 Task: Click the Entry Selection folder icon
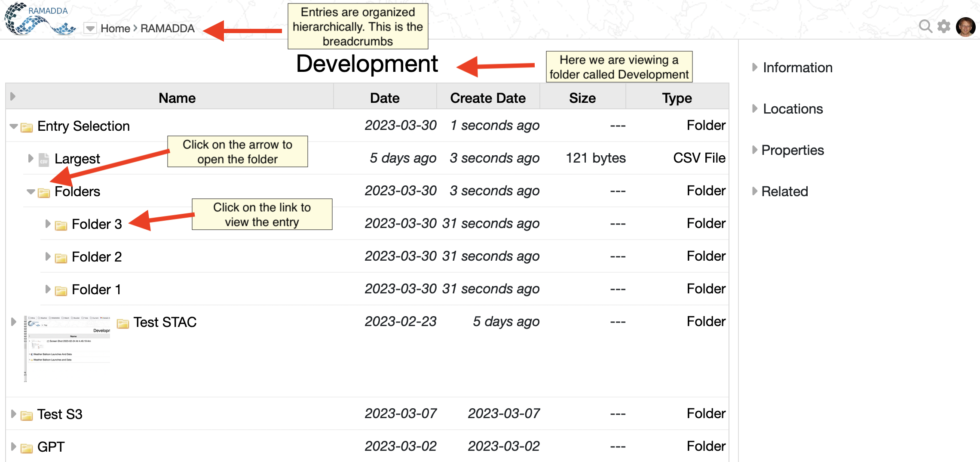tap(27, 127)
